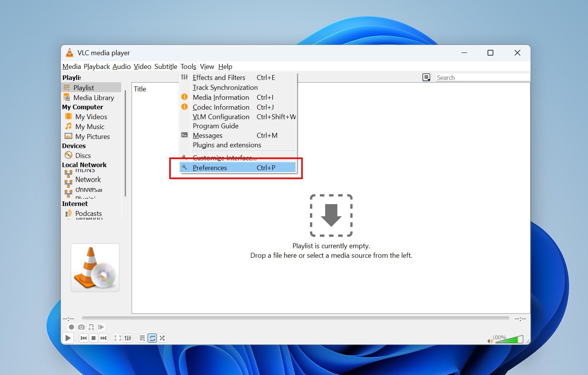Screen dimensions: 588x375
Task: Click the playback seek bar
Action: coord(296,318)
